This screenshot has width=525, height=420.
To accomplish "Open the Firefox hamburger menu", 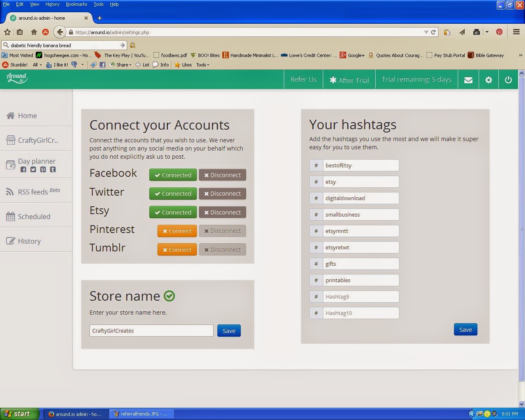I will (x=516, y=32).
